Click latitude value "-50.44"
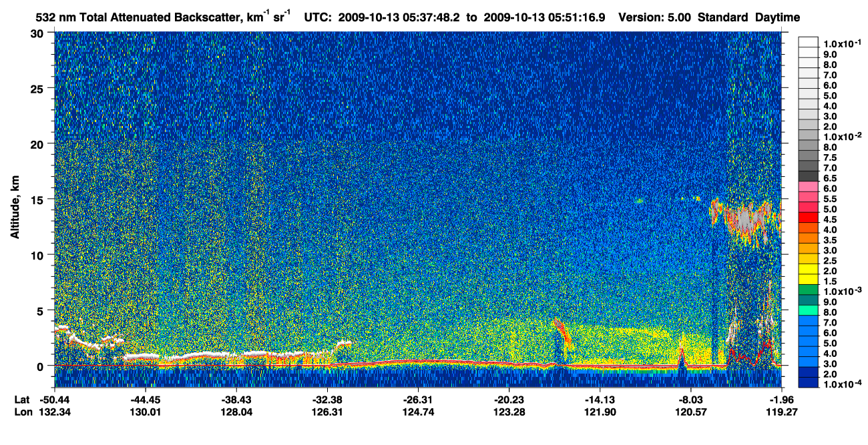 click(55, 400)
